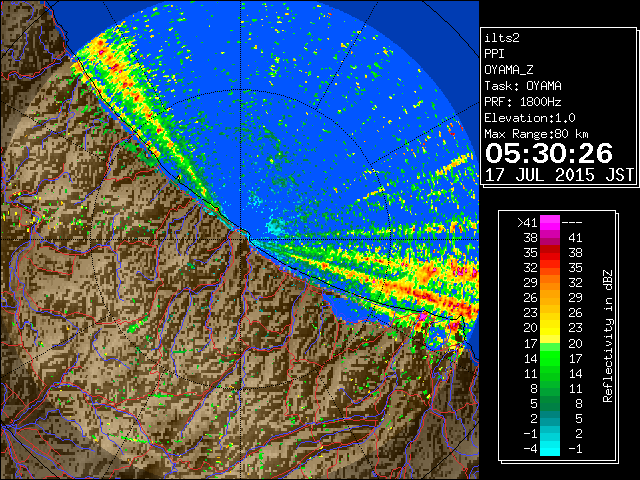Pick the cyan -4 to -1 dBZ swatch

click(549, 449)
